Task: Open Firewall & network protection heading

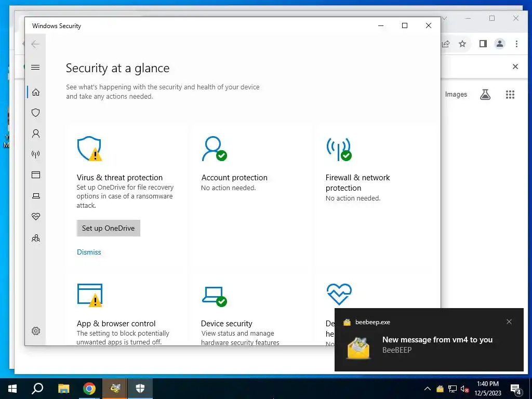Action: tap(357, 182)
